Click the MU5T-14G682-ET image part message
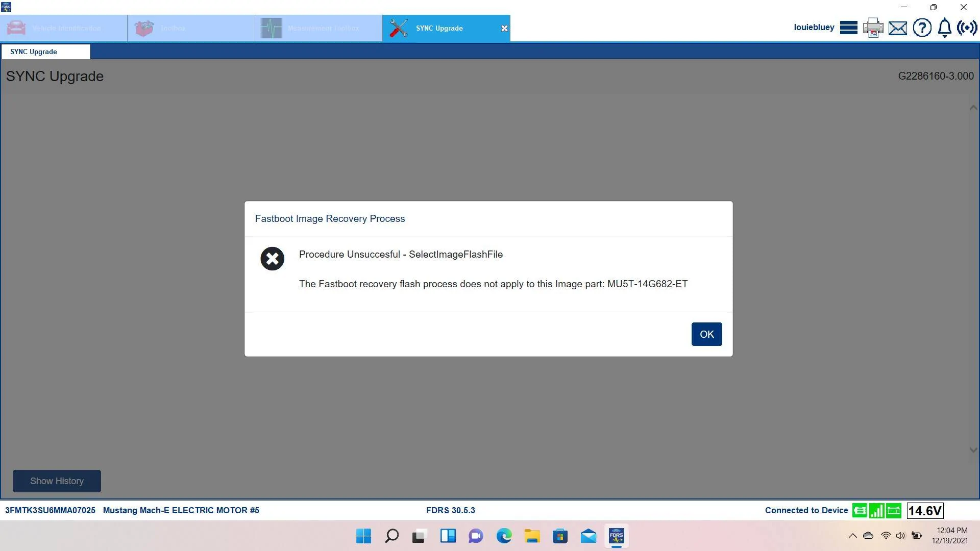This screenshot has width=980, height=551. pos(493,284)
